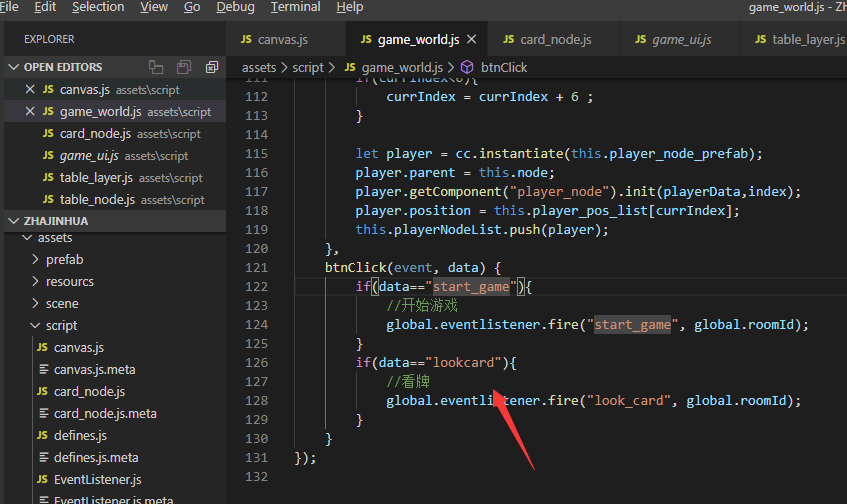This screenshot has width=847, height=504.
Task: Switch to the game_ui.js tab
Action: (681, 40)
